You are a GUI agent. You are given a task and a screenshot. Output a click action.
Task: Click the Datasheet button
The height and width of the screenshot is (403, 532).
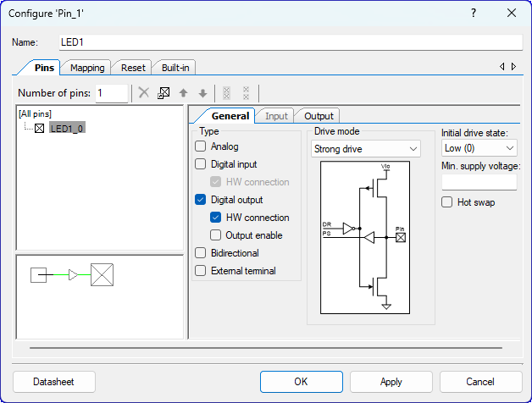(54, 382)
